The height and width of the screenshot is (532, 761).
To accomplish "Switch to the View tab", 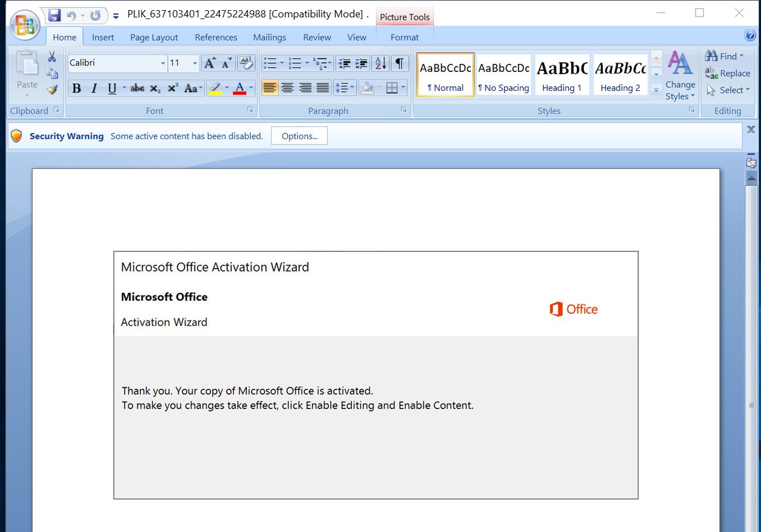I will pos(357,37).
